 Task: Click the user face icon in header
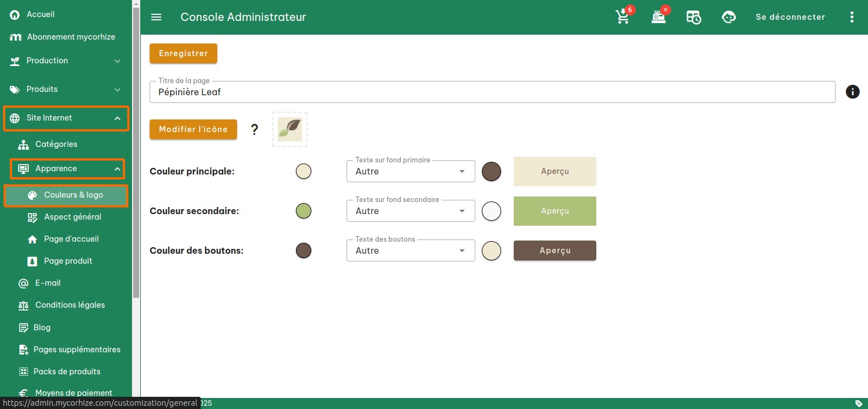[729, 17]
